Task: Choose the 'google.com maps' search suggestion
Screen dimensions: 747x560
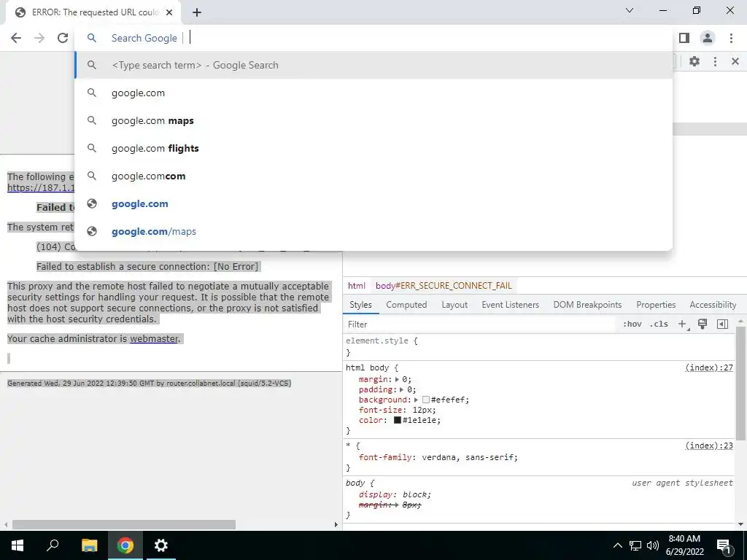Action: (x=373, y=121)
